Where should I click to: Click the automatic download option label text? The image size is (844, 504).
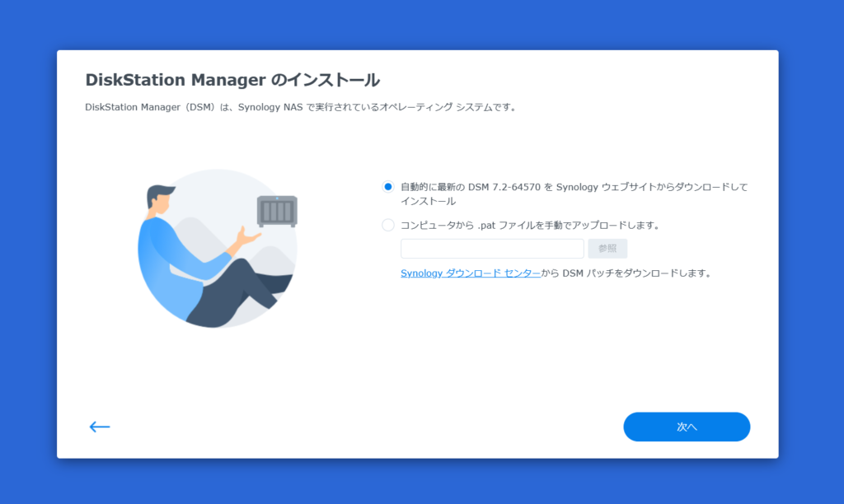pyautogui.click(x=574, y=194)
